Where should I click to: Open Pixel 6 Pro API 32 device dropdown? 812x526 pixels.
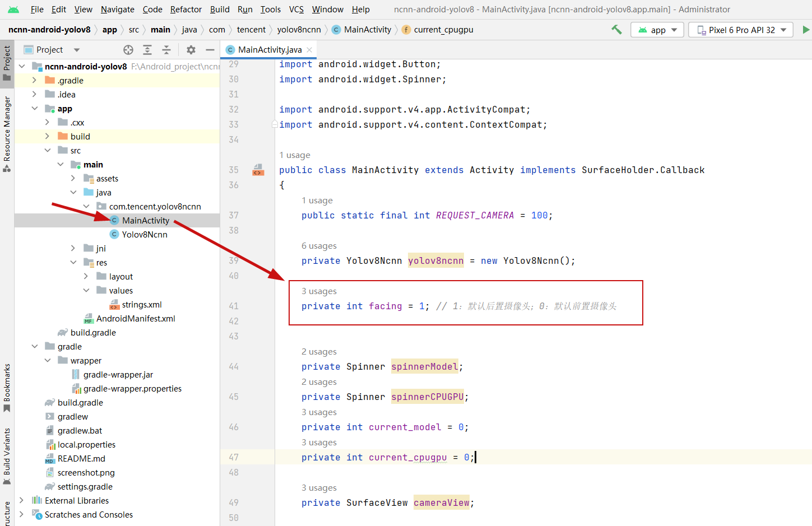pyautogui.click(x=741, y=30)
